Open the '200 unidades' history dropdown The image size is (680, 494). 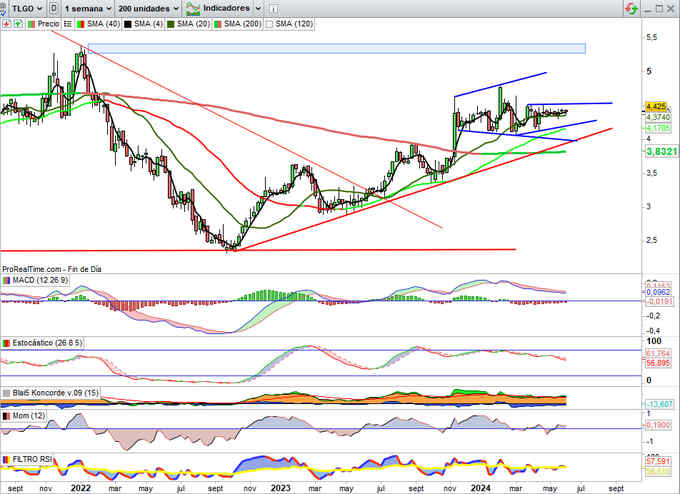pos(148,8)
